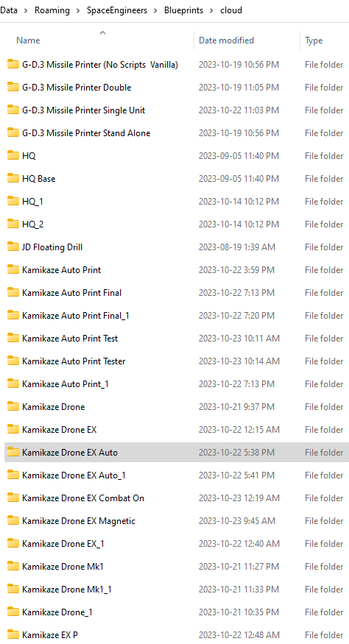Viewport: 349px width, 644px height.
Task: Sort by the Date modified column header
Action: coord(226,40)
